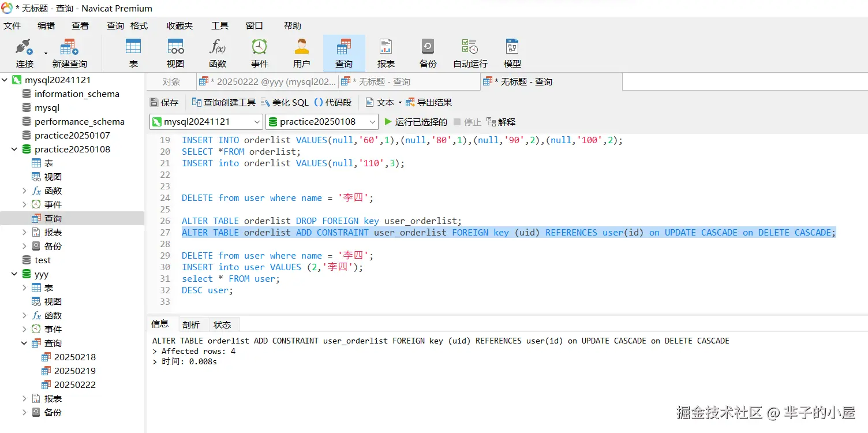Expand 函数 under practice20250108
This screenshot has width=868, height=433.
click(x=24, y=191)
